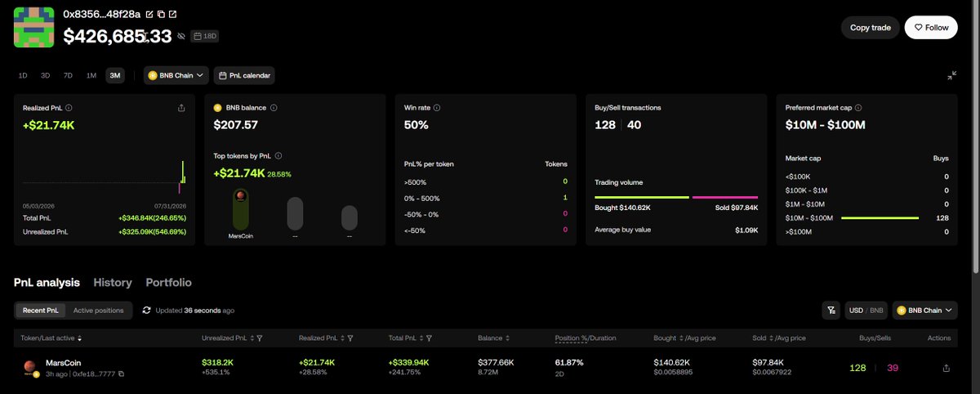Open the BNB Chain dropdown near time ranges
The image size is (980, 394).
[176, 75]
